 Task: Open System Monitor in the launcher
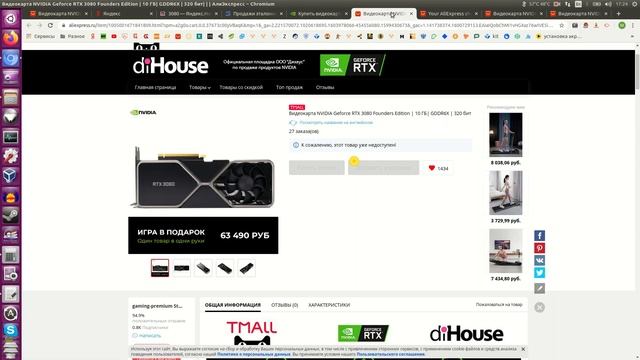pos(11,136)
